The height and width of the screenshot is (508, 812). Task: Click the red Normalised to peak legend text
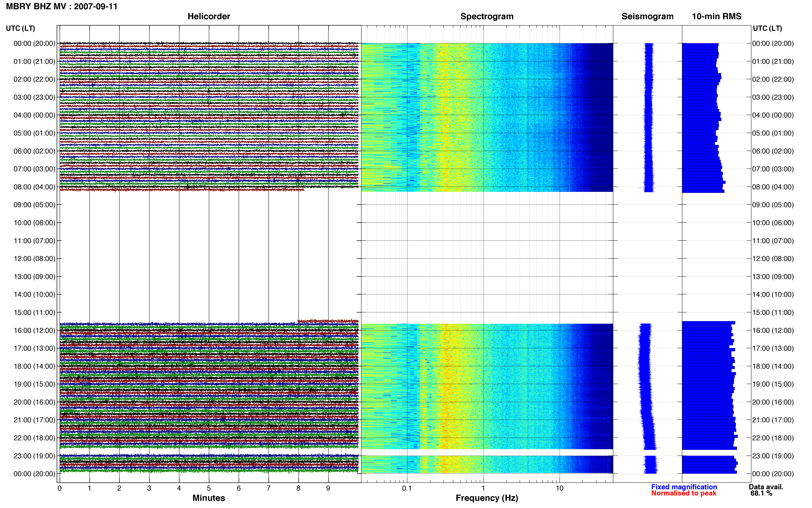click(x=684, y=493)
